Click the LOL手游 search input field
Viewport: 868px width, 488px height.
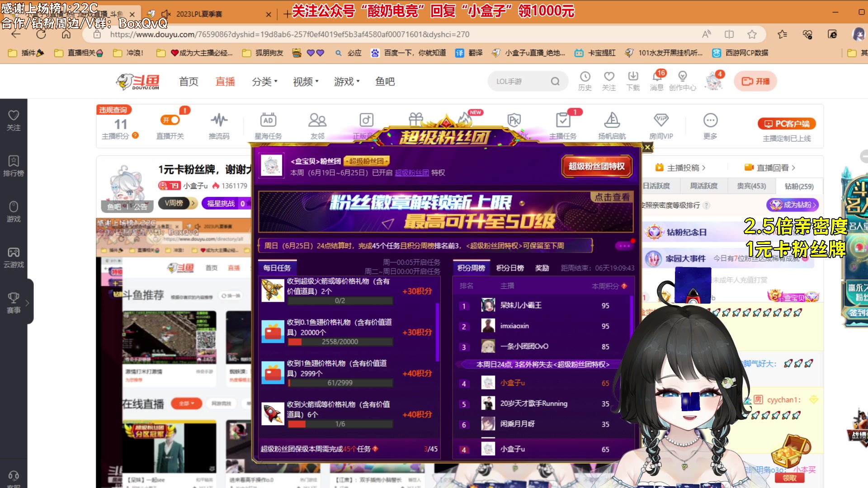click(520, 81)
